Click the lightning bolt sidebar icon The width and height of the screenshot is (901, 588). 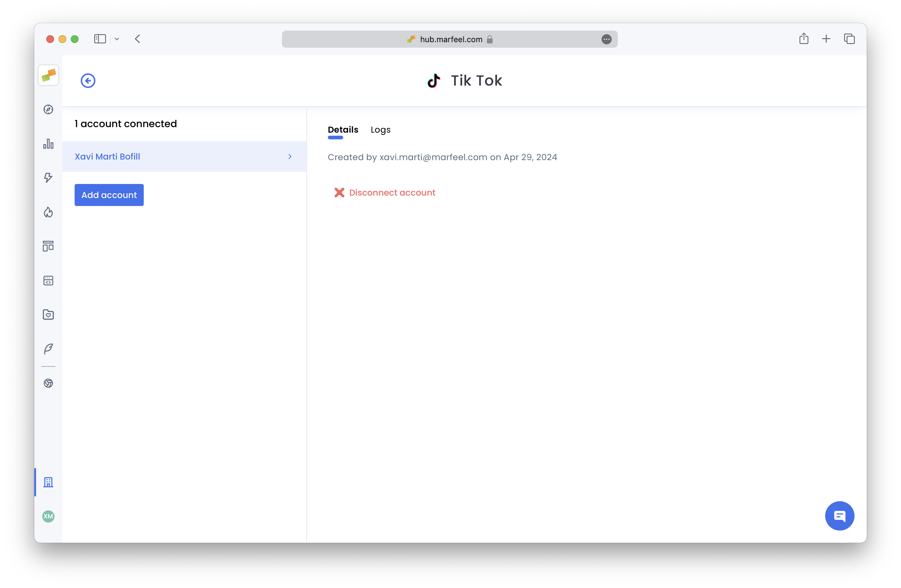48,178
